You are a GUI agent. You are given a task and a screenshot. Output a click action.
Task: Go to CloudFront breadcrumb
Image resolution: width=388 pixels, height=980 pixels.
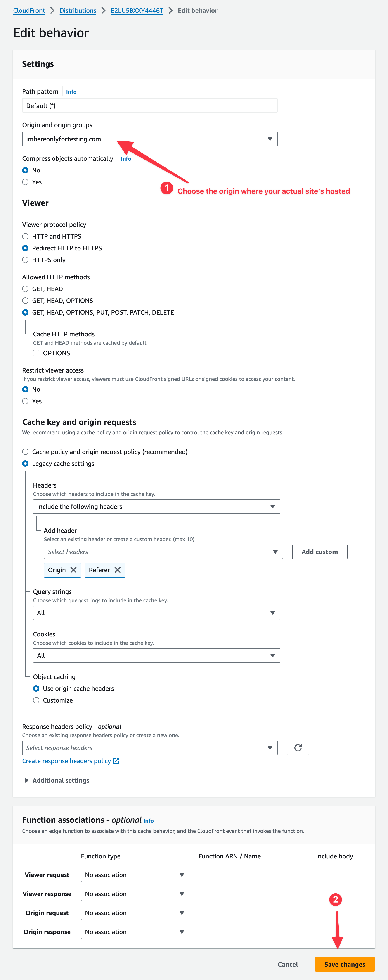(29, 11)
